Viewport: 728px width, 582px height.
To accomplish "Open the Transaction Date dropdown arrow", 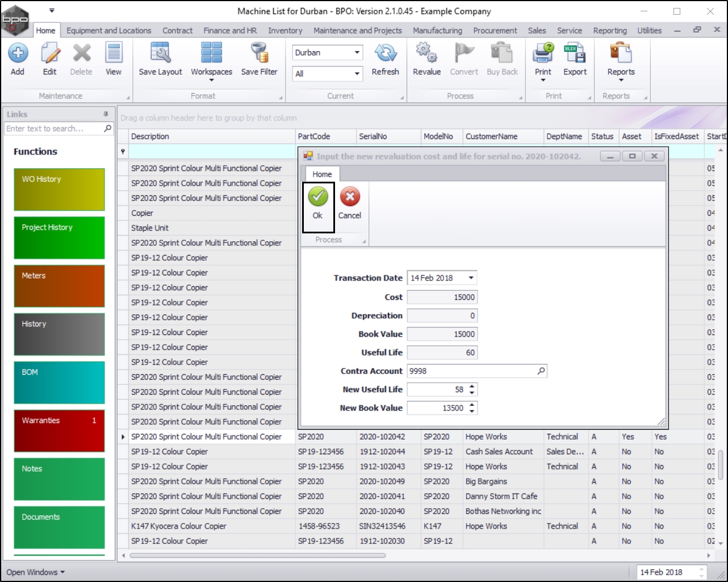I will click(x=471, y=278).
